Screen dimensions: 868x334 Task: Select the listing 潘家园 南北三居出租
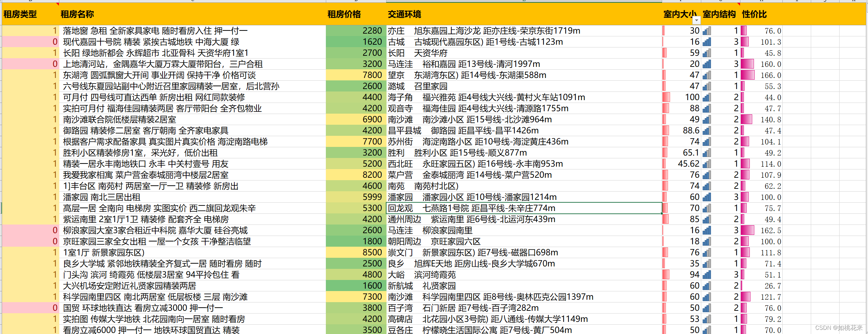point(192,197)
